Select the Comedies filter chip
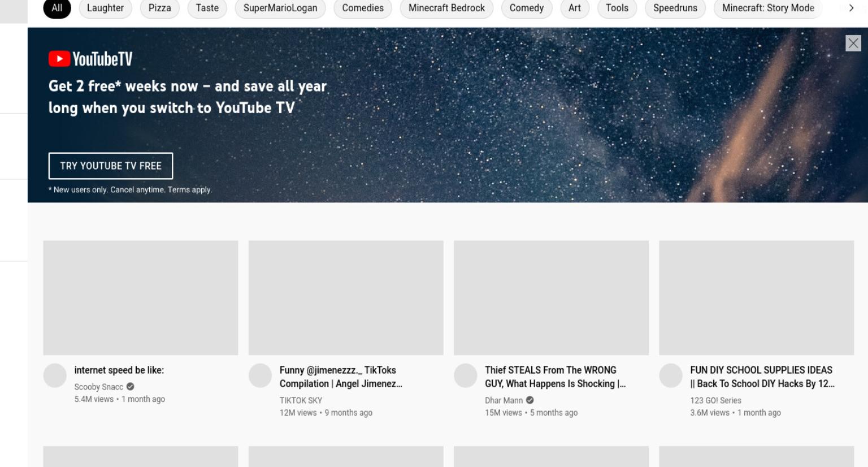Viewport: 868px width, 467px height. coord(363,8)
